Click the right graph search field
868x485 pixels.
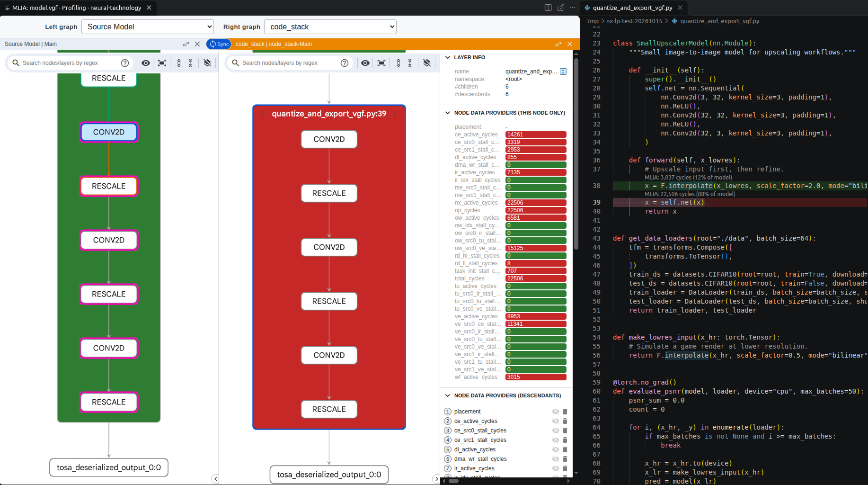289,63
